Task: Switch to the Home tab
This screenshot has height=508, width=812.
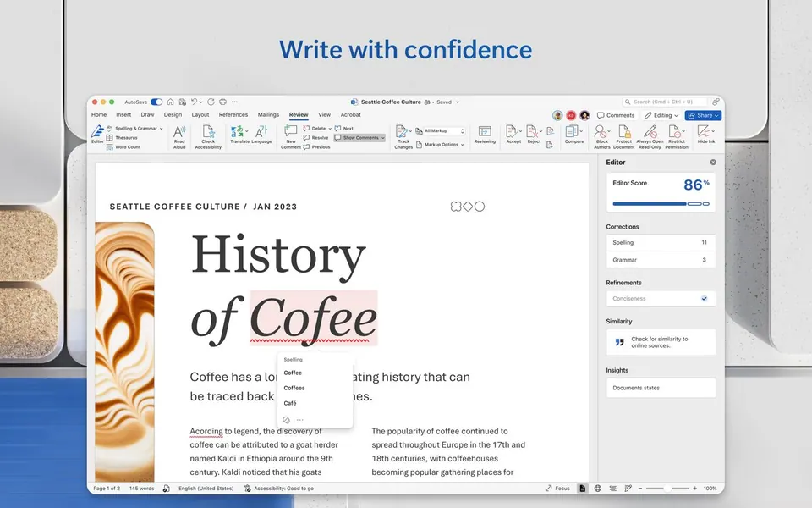Action: (99, 114)
